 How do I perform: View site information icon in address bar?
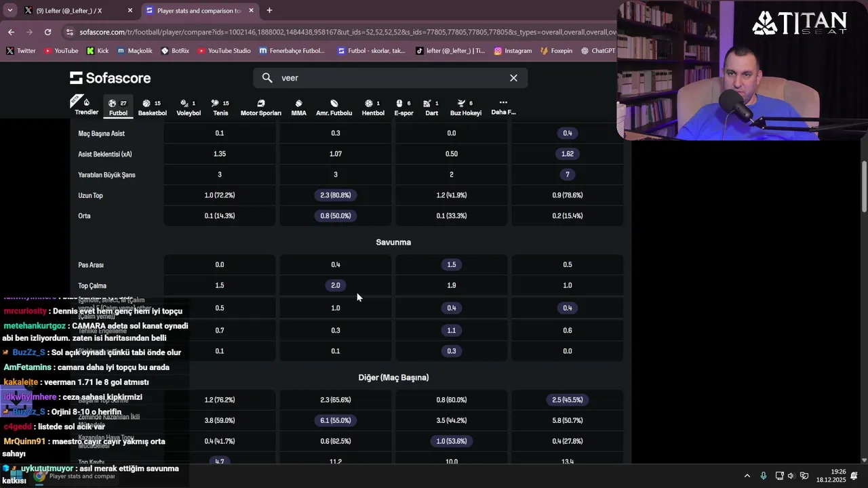(x=69, y=32)
